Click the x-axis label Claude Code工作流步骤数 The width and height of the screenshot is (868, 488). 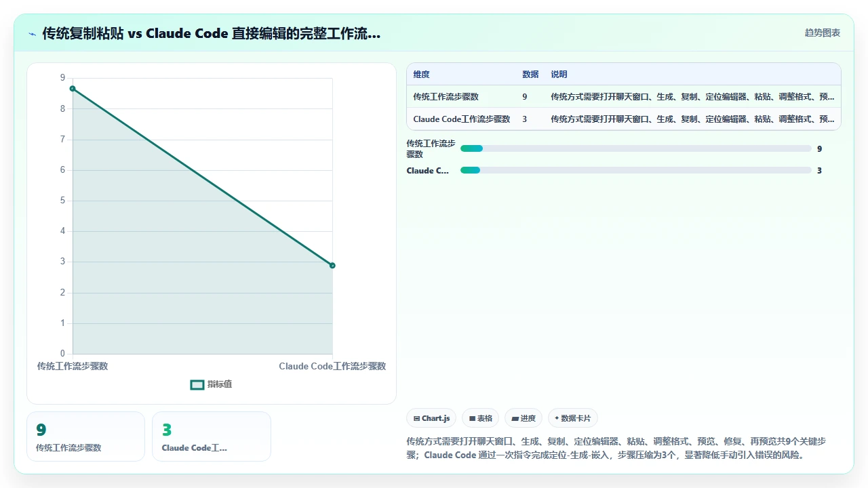(x=332, y=366)
